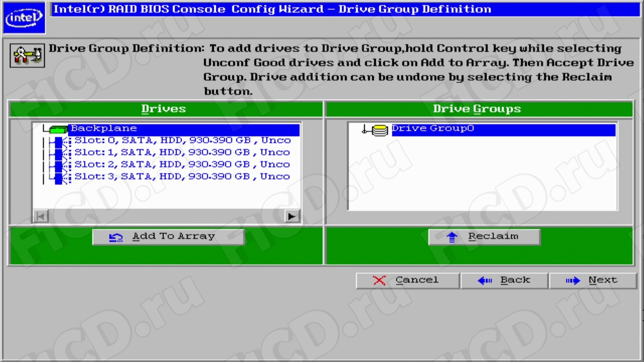Go Back to previous wizard step
The image size is (644, 362).
pyautogui.click(x=505, y=281)
